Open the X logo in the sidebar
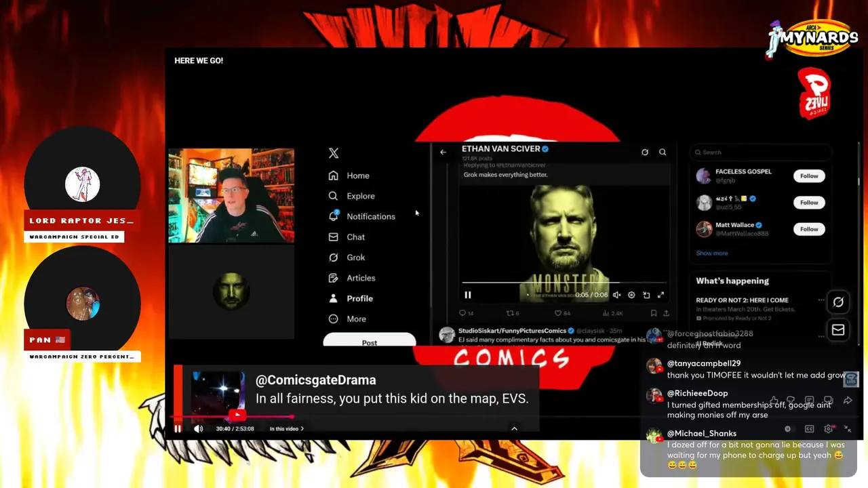This screenshot has height=488, width=868. (x=333, y=153)
